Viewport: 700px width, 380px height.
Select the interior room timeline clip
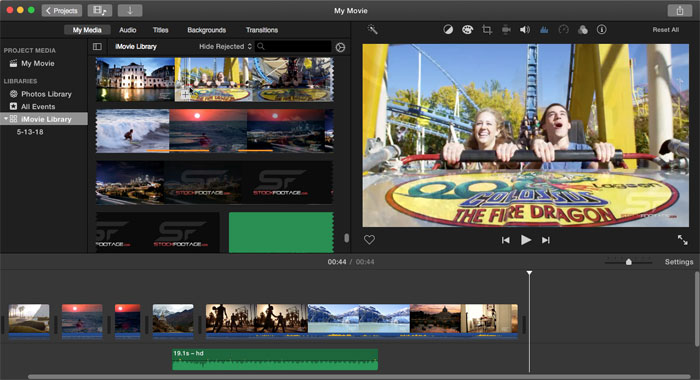tap(490, 321)
